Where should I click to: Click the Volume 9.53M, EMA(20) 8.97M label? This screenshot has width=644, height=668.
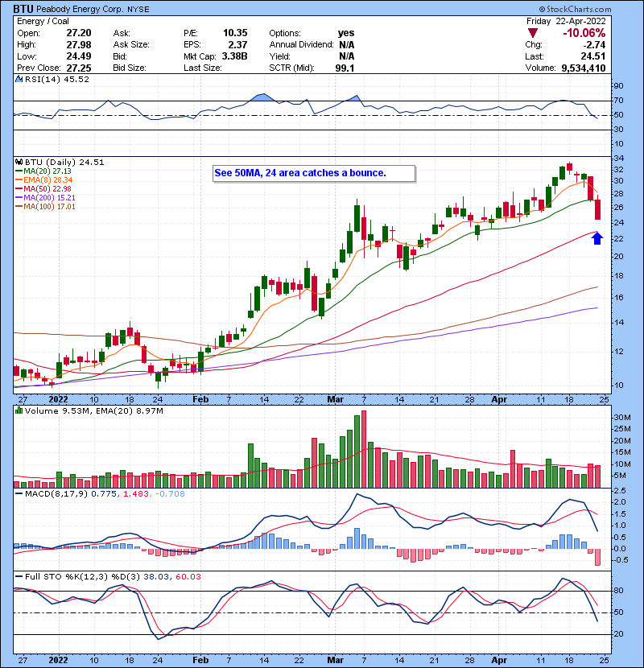coord(93,411)
